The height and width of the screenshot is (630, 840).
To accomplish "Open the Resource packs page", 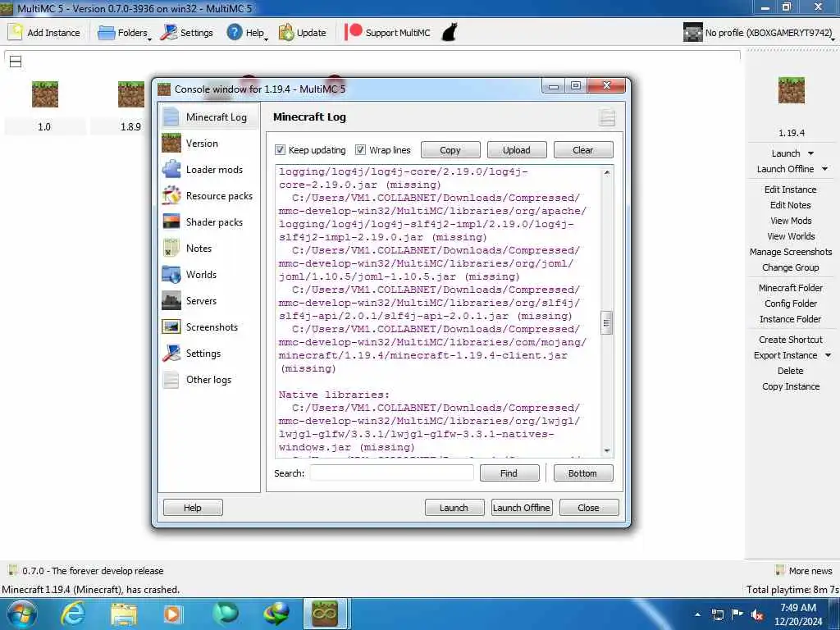I will pyautogui.click(x=208, y=195).
